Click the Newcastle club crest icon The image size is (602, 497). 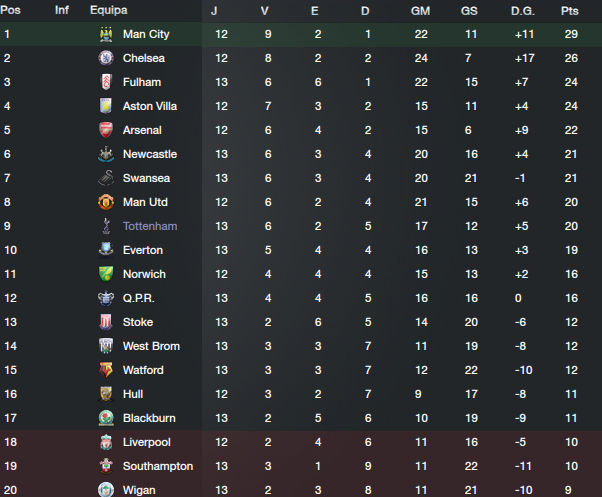[x=105, y=154]
